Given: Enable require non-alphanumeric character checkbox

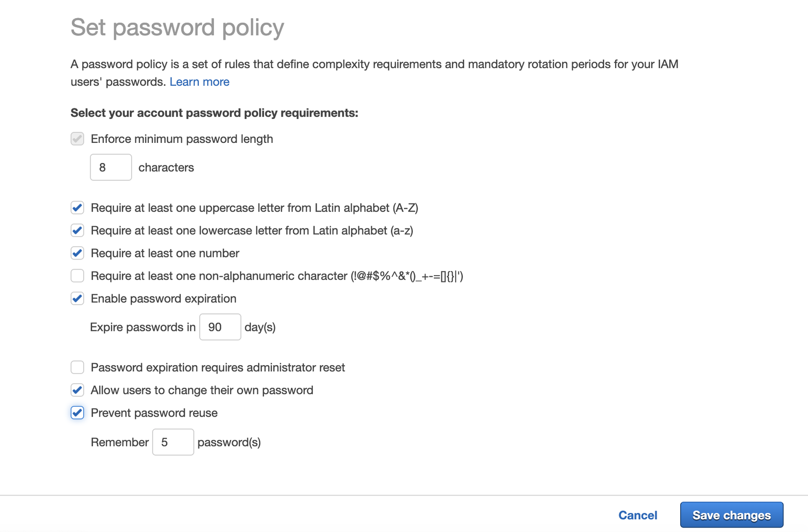Looking at the screenshot, I should [x=77, y=276].
